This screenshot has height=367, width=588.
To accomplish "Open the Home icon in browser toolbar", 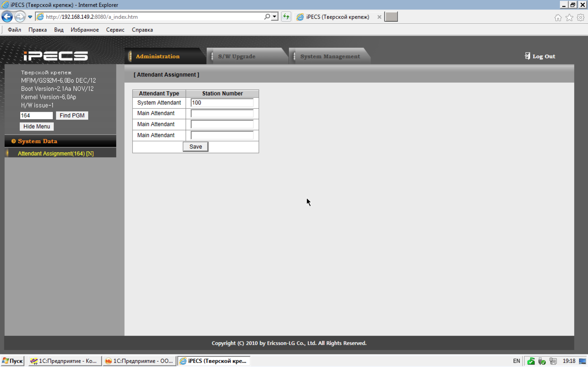I will [558, 17].
